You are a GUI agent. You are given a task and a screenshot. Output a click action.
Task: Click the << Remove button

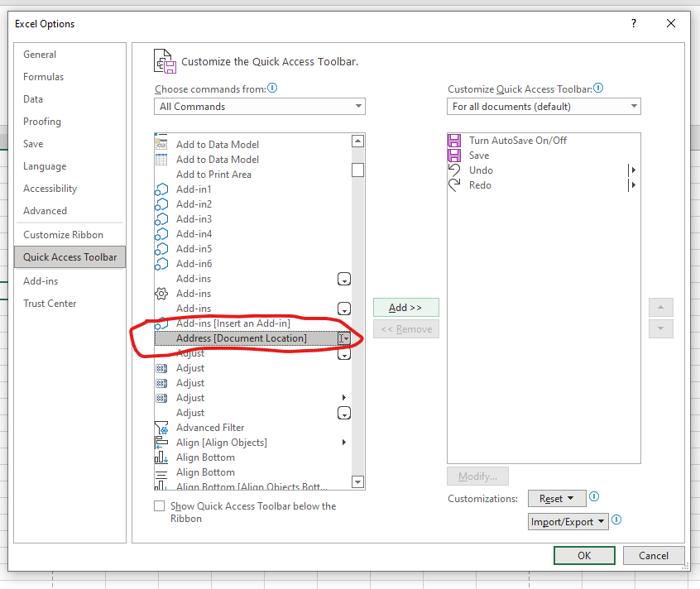[405, 329]
